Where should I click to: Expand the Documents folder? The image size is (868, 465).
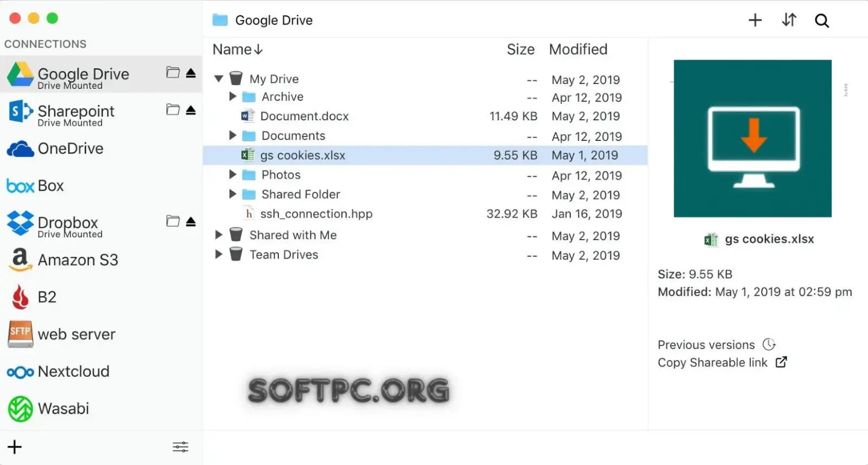click(233, 135)
